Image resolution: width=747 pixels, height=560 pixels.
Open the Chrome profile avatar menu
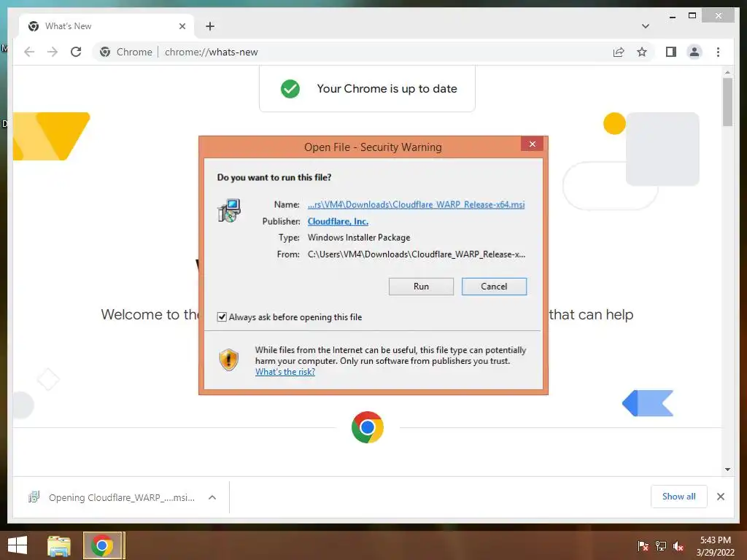pos(694,52)
